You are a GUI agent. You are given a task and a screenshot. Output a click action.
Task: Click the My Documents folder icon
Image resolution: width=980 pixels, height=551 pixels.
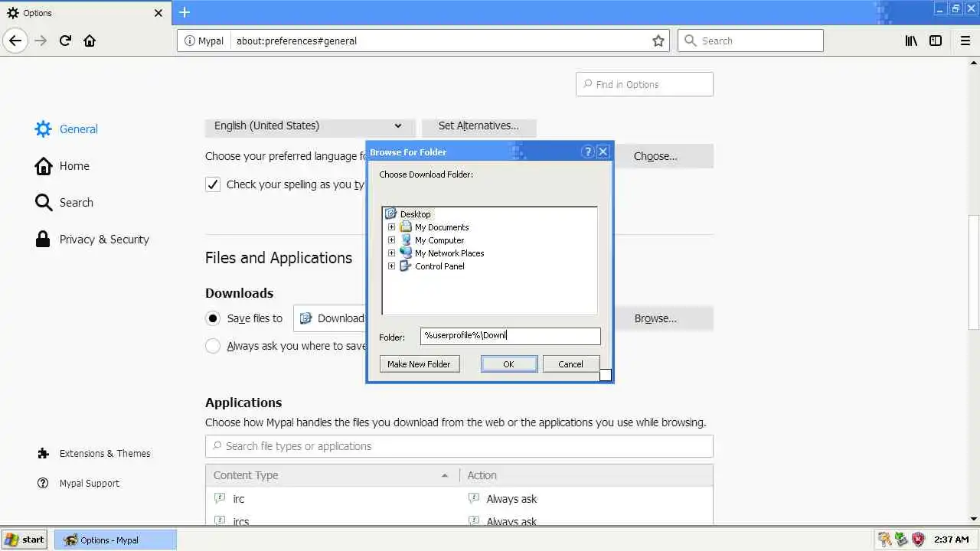406,227
